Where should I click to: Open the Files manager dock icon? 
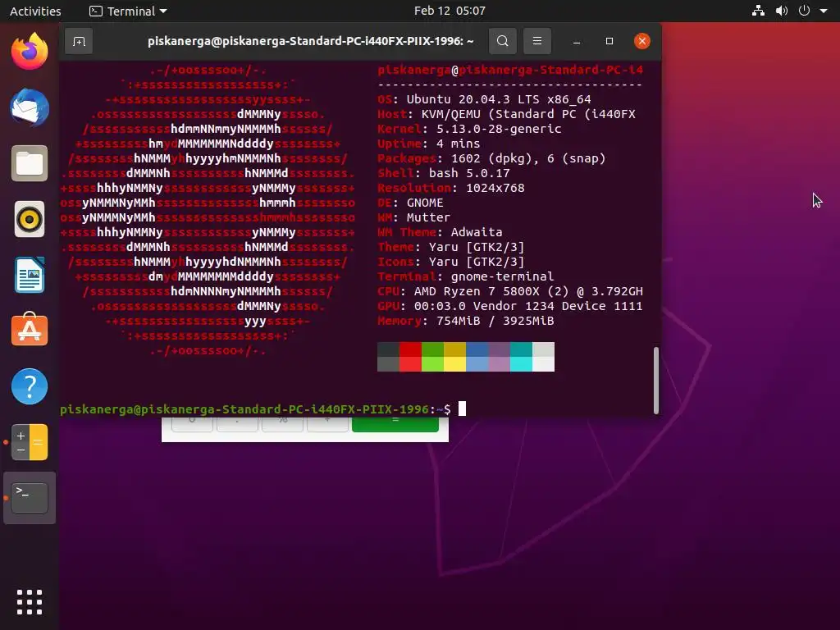(30, 163)
